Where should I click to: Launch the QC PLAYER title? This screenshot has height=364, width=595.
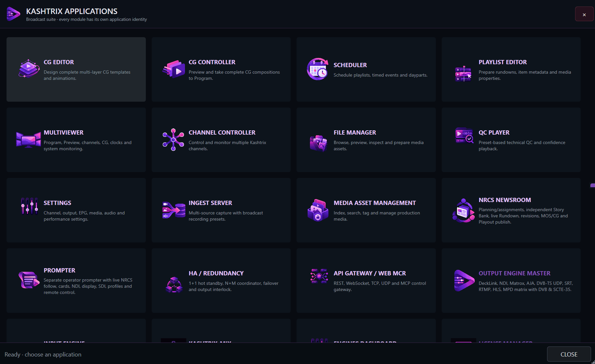494,132
